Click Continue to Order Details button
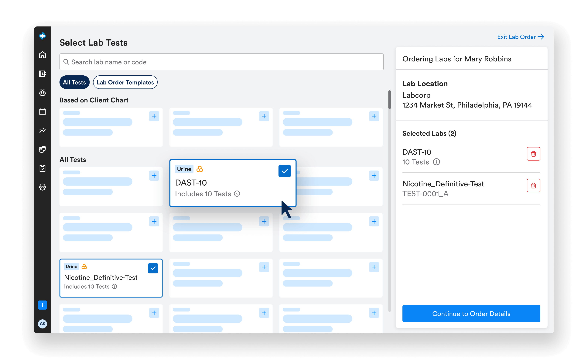Image resolution: width=588 pixels, height=364 pixels. [x=471, y=313]
